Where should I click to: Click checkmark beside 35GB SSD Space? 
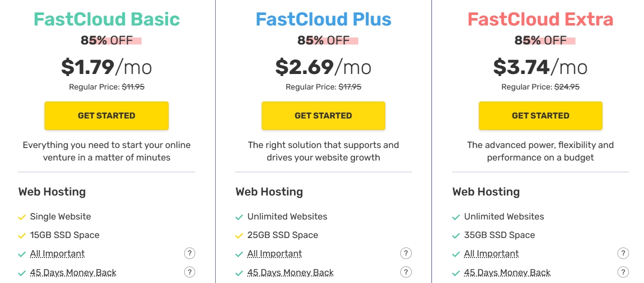(456, 235)
